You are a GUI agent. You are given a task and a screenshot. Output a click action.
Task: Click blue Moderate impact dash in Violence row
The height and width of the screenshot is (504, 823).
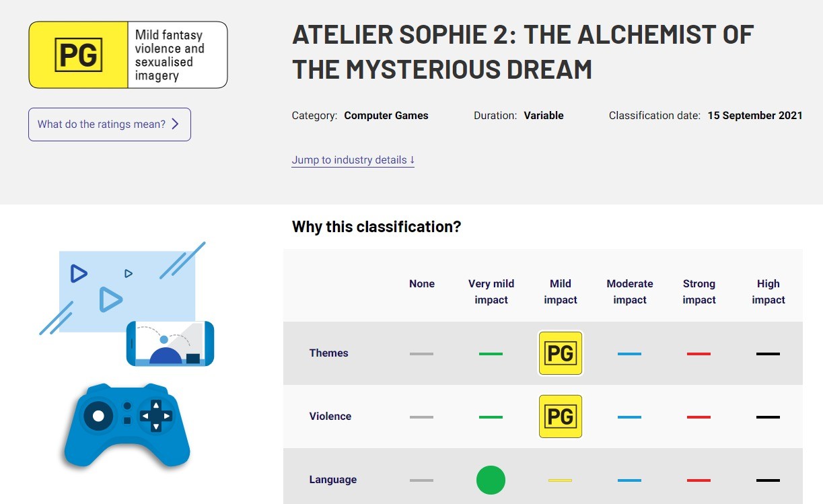629,417
